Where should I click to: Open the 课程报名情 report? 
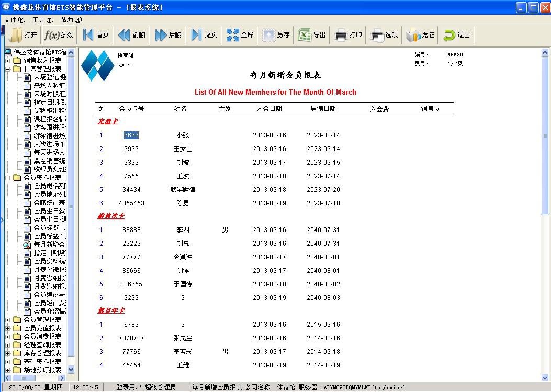coord(50,119)
